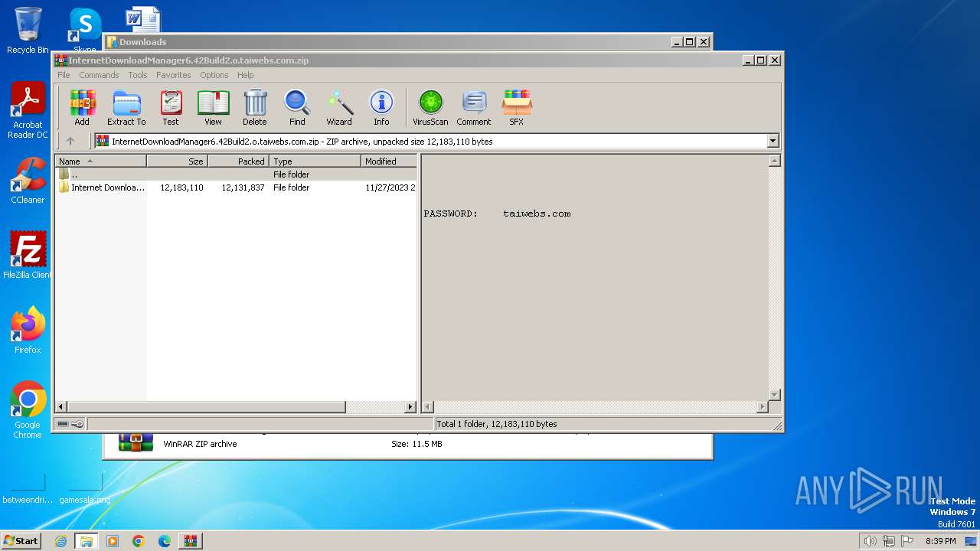Start VirusScan on the archive
The image size is (980, 551).
(430, 107)
